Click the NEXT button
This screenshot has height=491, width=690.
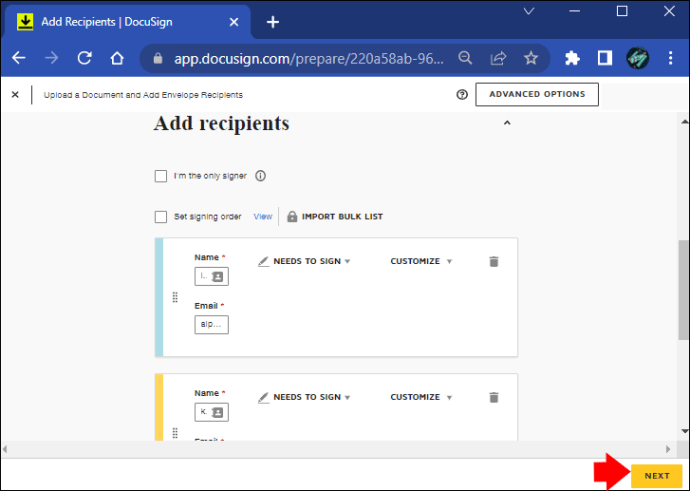point(657,476)
